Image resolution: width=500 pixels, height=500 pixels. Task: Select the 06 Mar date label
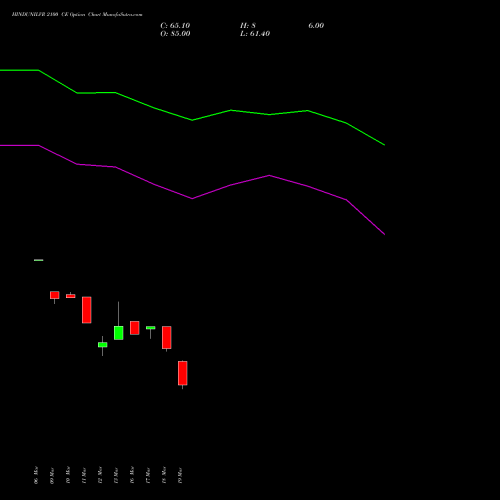pyautogui.click(x=36, y=475)
